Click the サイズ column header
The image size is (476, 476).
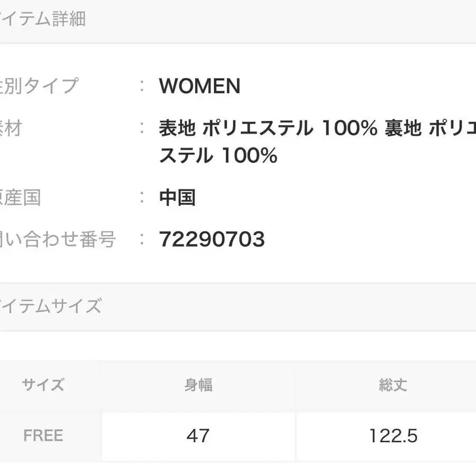(x=43, y=385)
